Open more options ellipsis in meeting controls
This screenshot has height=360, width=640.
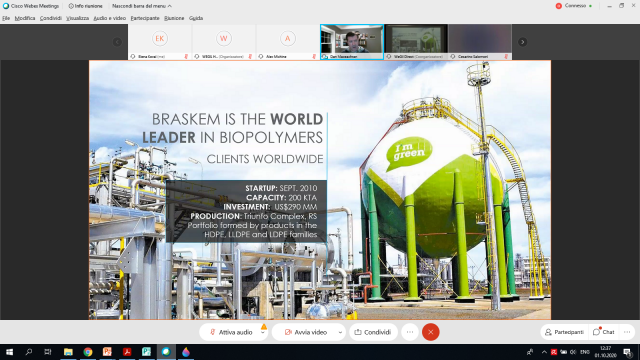(410, 332)
